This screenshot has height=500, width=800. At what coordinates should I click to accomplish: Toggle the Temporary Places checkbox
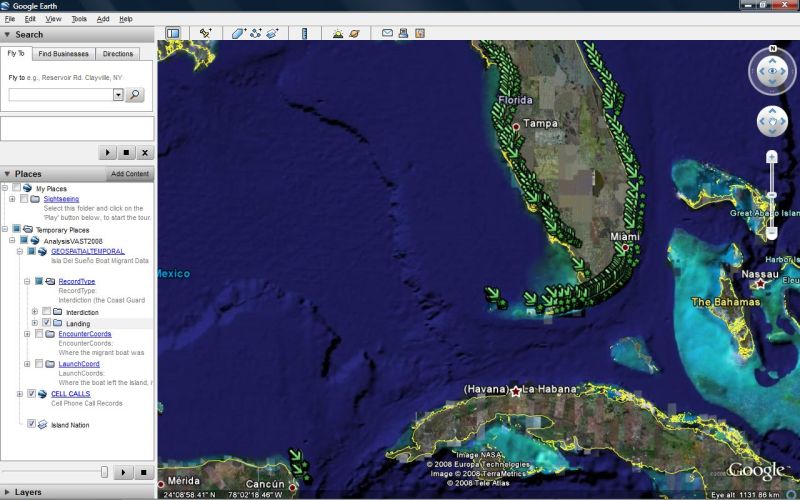pos(16,229)
